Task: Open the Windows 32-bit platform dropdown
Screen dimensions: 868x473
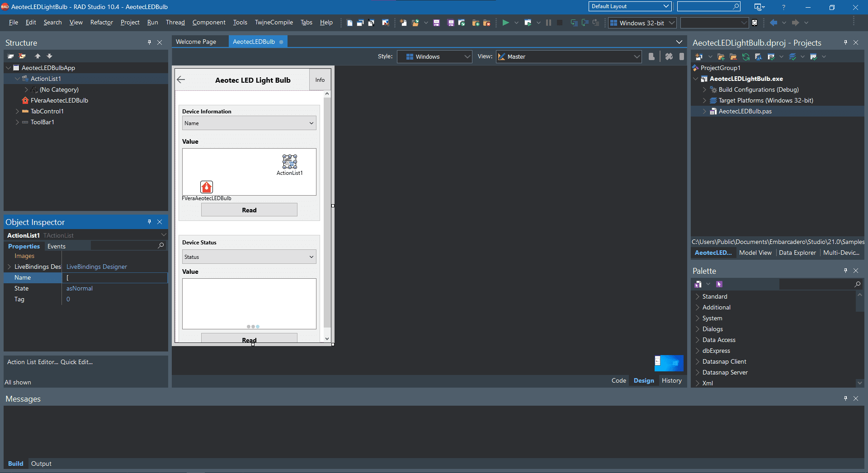Action: coord(642,23)
